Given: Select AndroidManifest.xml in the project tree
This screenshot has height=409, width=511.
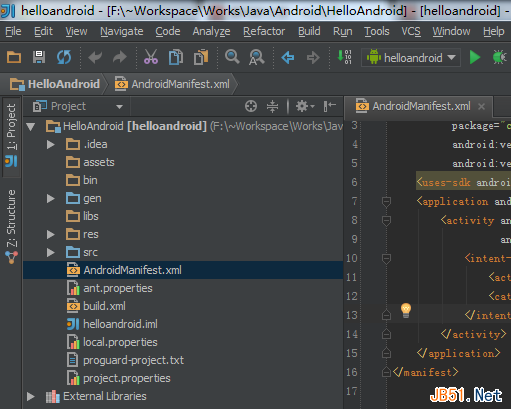Looking at the screenshot, I should click(183, 270).
